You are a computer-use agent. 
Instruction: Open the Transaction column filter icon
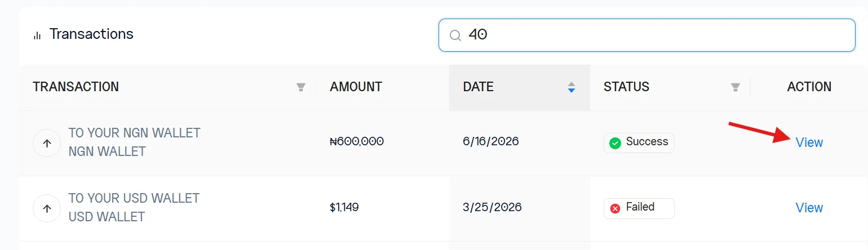[301, 87]
